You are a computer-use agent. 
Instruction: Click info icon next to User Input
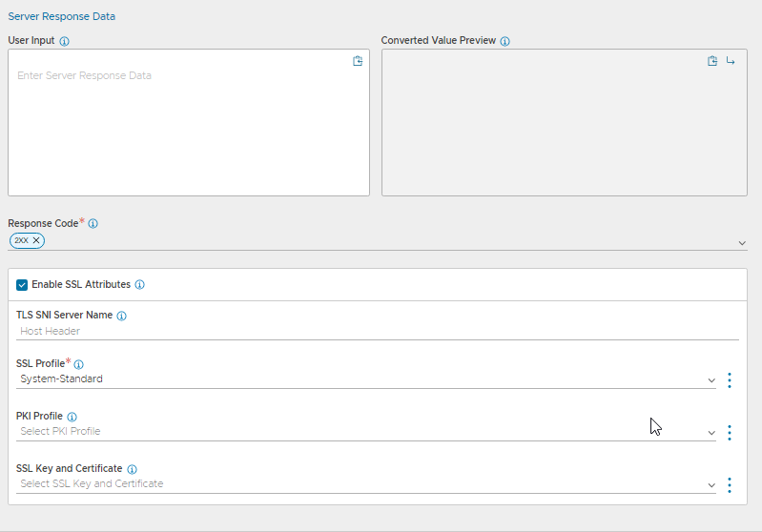point(64,41)
